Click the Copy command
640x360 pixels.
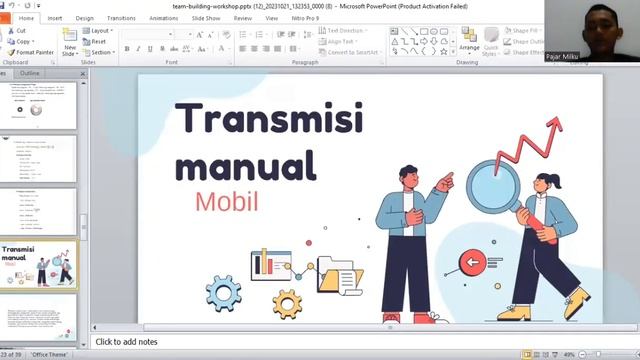point(20,41)
